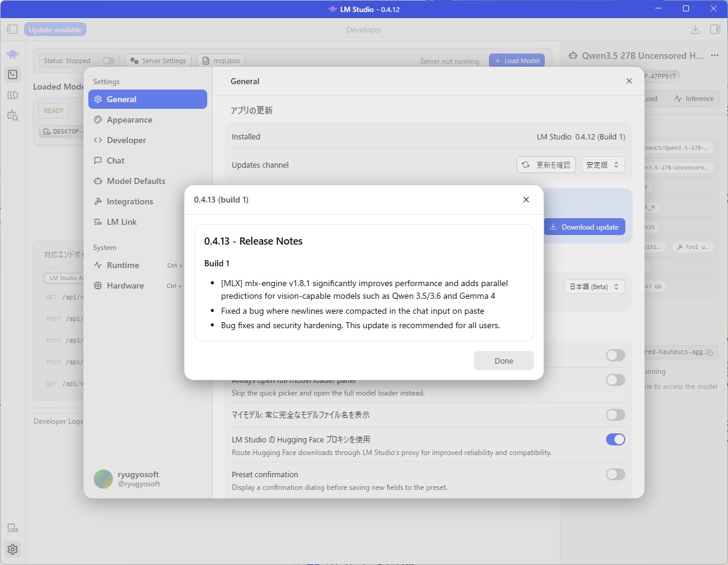Viewport: 728px width, 565px height.
Task: Click the Integrations tools icon
Action: coord(98,201)
